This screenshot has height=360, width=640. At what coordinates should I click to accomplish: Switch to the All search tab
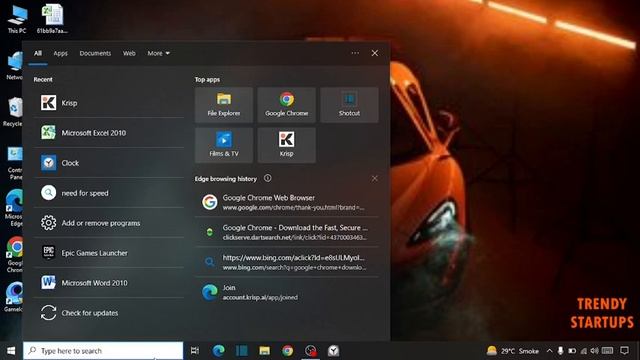38,53
